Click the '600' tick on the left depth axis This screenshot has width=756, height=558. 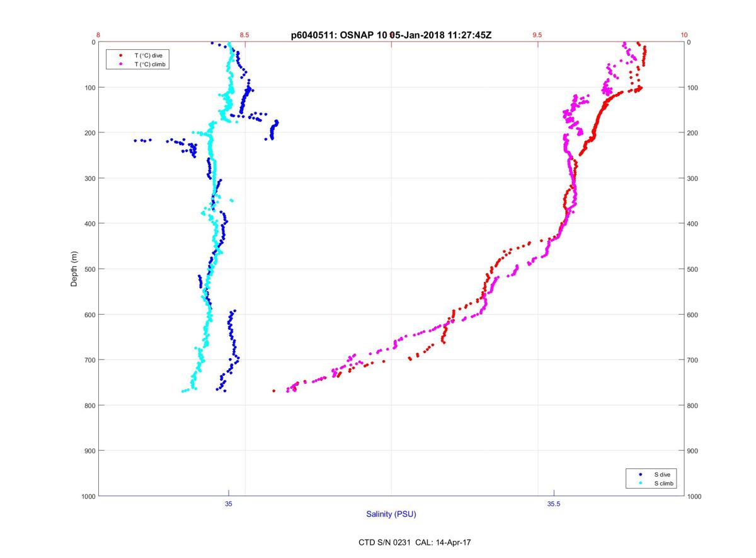coord(89,315)
